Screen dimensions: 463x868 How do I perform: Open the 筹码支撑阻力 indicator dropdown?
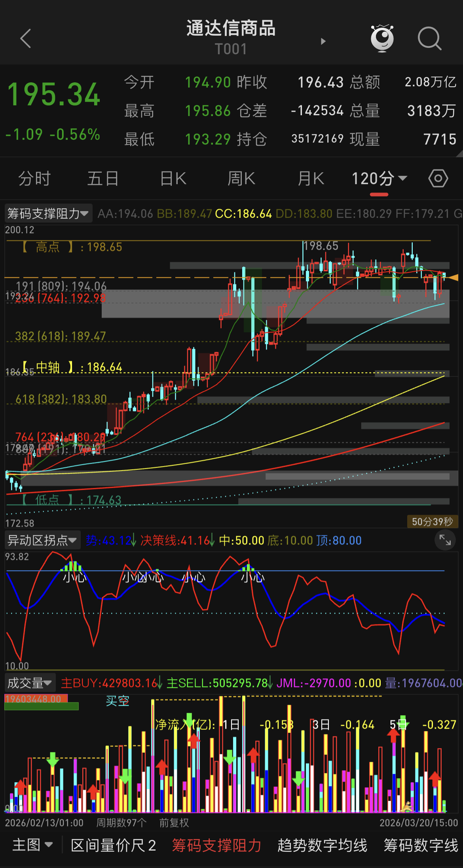coord(48,214)
